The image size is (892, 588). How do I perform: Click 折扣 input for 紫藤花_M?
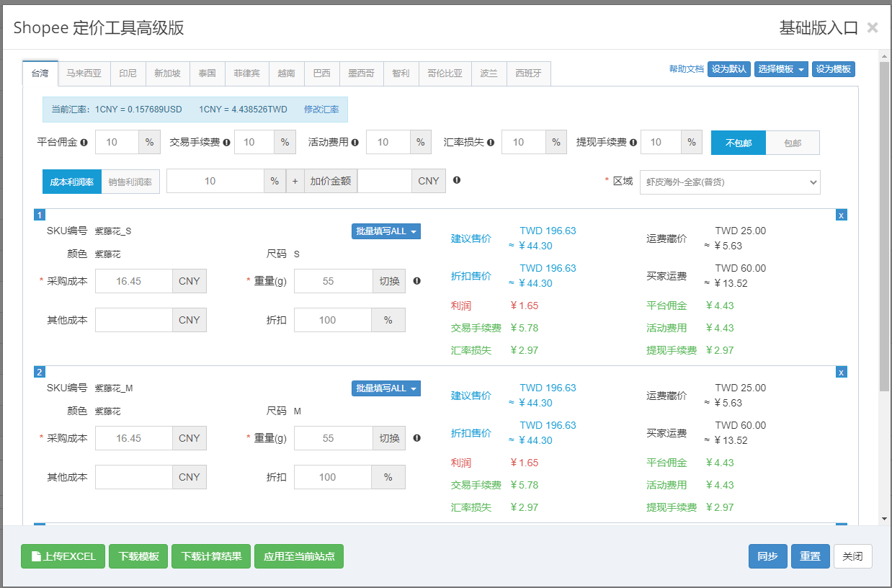(x=333, y=477)
